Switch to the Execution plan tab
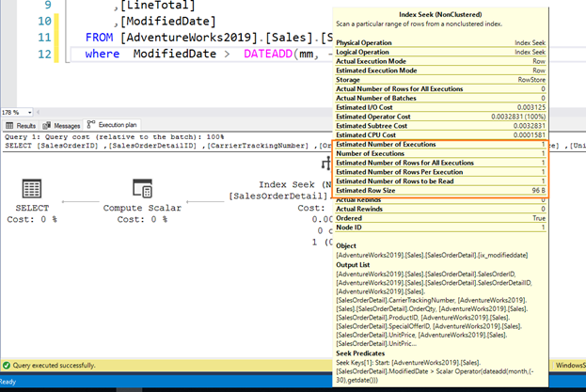The image size is (586, 392). coord(112,125)
